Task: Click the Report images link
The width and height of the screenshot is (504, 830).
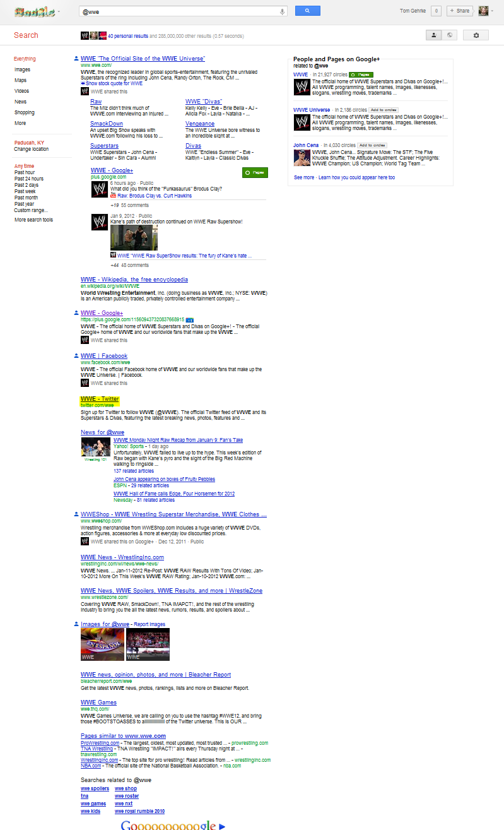Action: tap(149, 624)
